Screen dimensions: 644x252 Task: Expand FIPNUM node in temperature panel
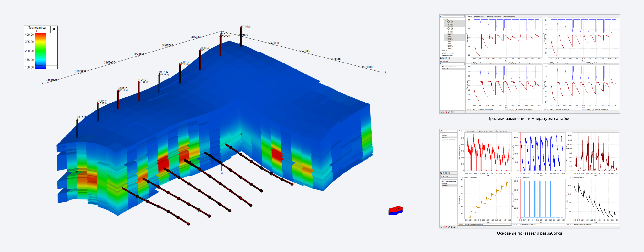pos(441,52)
